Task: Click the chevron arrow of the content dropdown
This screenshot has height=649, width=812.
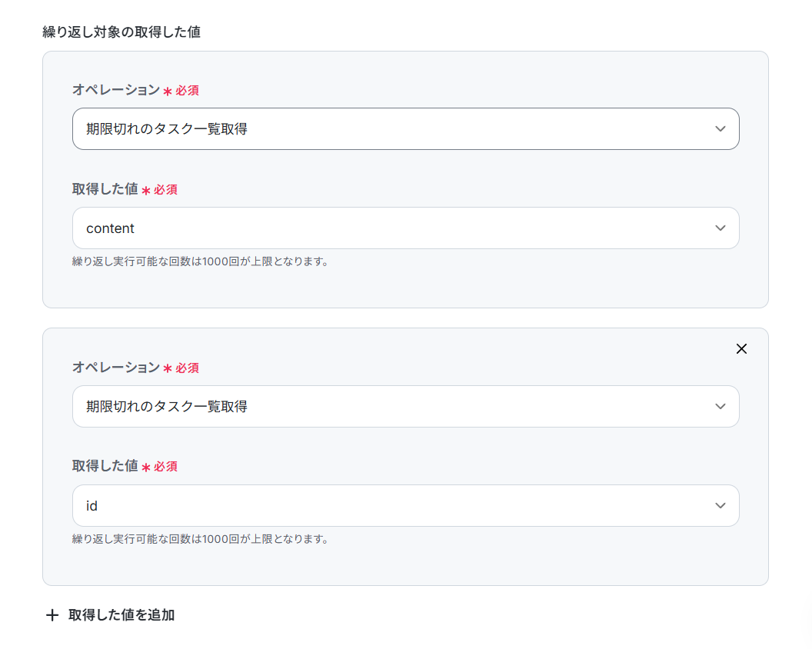Action: pyautogui.click(x=720, y=228)
